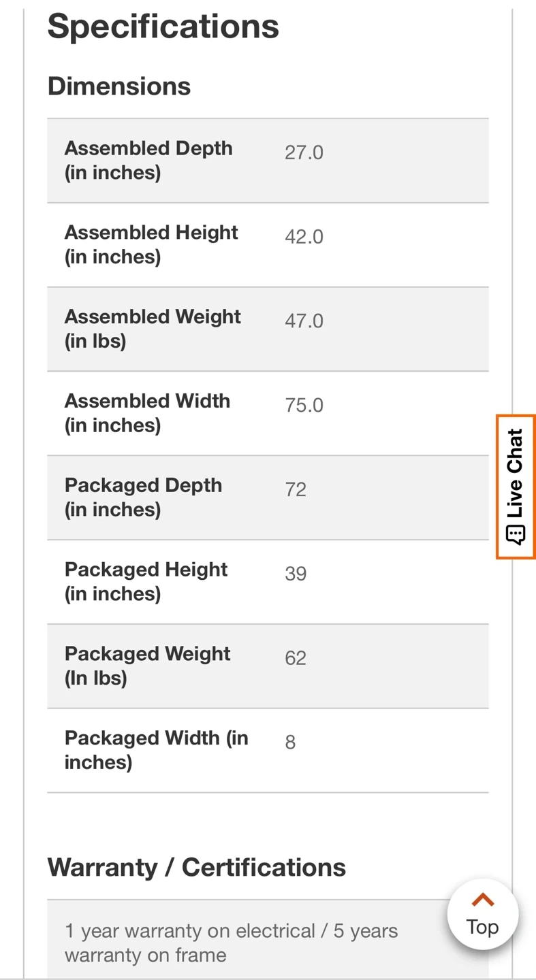This screenshot has width=536, height=980.
Task: Click the Specifications heading
Action: [x=163, y=27]
